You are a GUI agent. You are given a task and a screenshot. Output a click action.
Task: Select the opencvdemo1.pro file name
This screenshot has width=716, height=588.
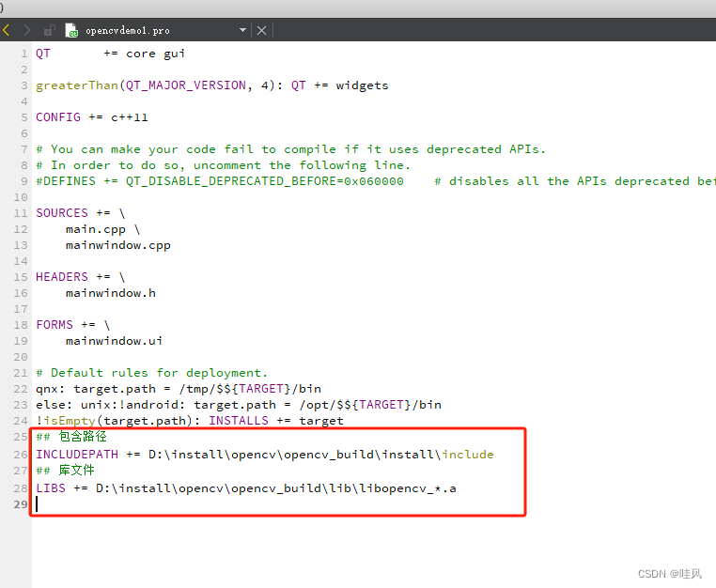coord(128,31)
